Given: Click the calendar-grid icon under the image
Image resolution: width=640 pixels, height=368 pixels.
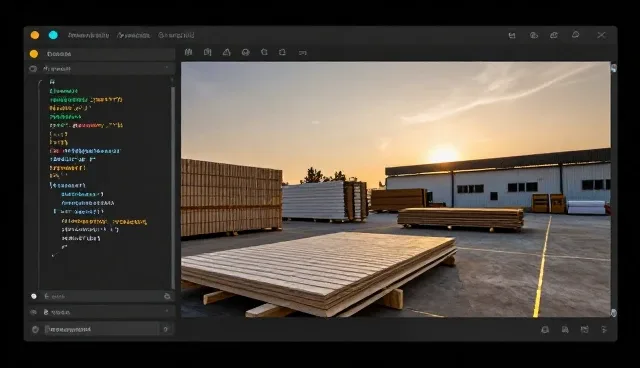Looking at the screenshot, I should pos(584,330).
